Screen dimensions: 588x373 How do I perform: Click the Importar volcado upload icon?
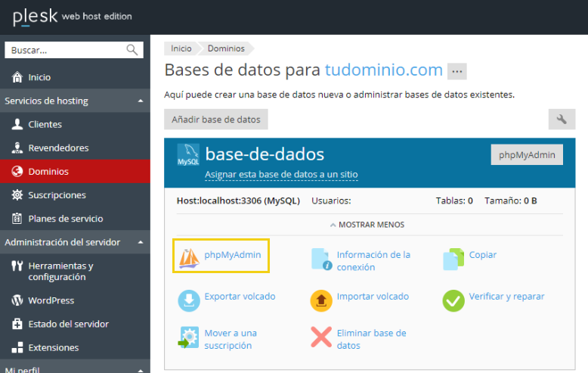(321, 300)
